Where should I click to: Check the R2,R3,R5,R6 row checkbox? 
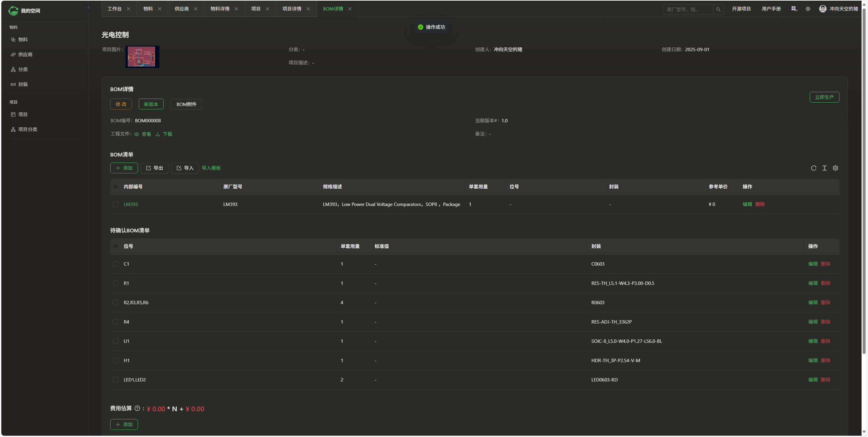tap(116, 303)
